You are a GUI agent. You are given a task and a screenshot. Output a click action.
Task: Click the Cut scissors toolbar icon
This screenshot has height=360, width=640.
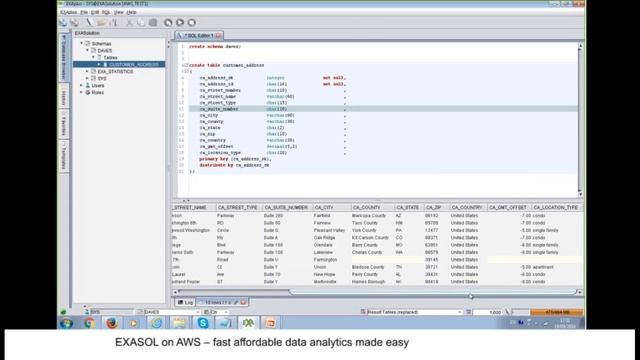click(x=129, y=22)
